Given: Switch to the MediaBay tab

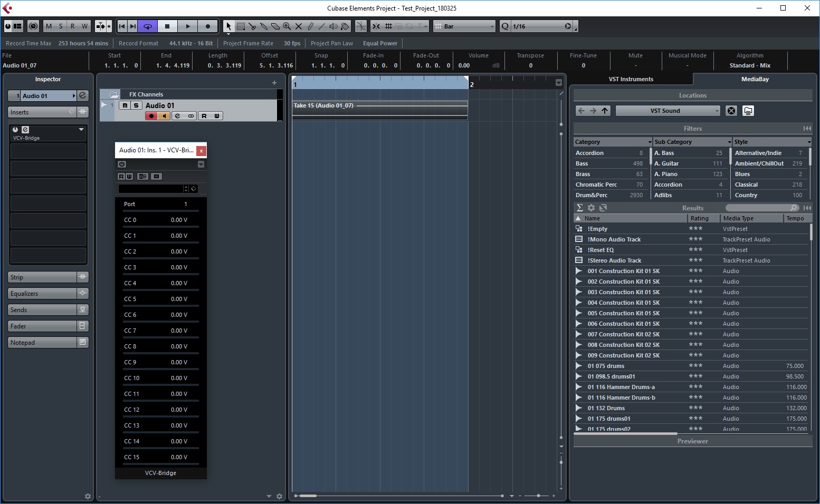Looking at the screenshot, I should tap(755, 79).
